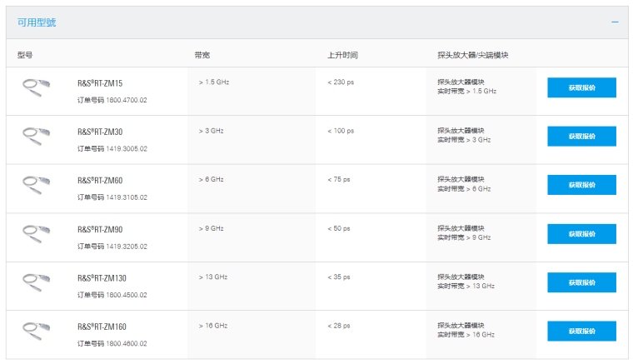Click 获取报价 in the RT-ZM90 row
The width and height of the screenshot is (633, 364).
(x=581, y=233)
